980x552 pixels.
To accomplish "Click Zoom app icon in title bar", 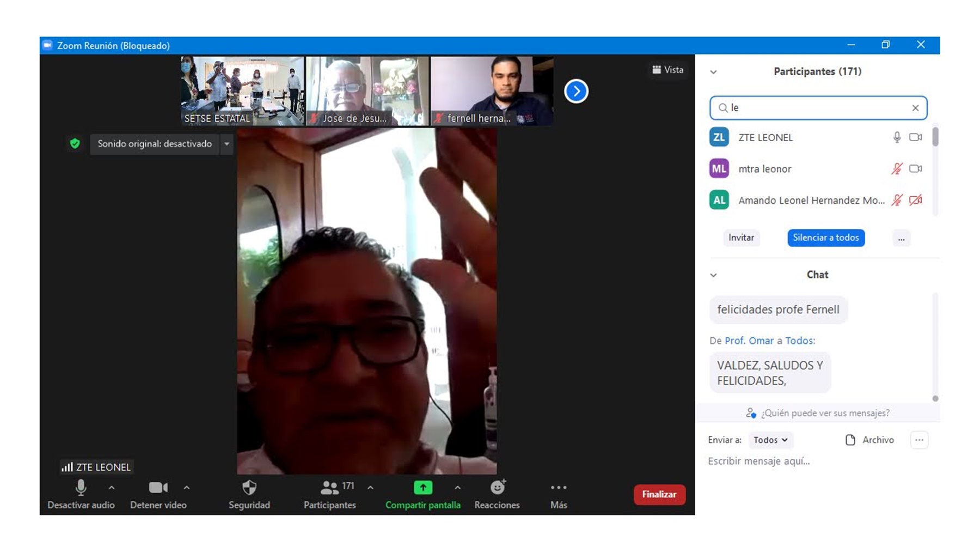I will point(47,45).
